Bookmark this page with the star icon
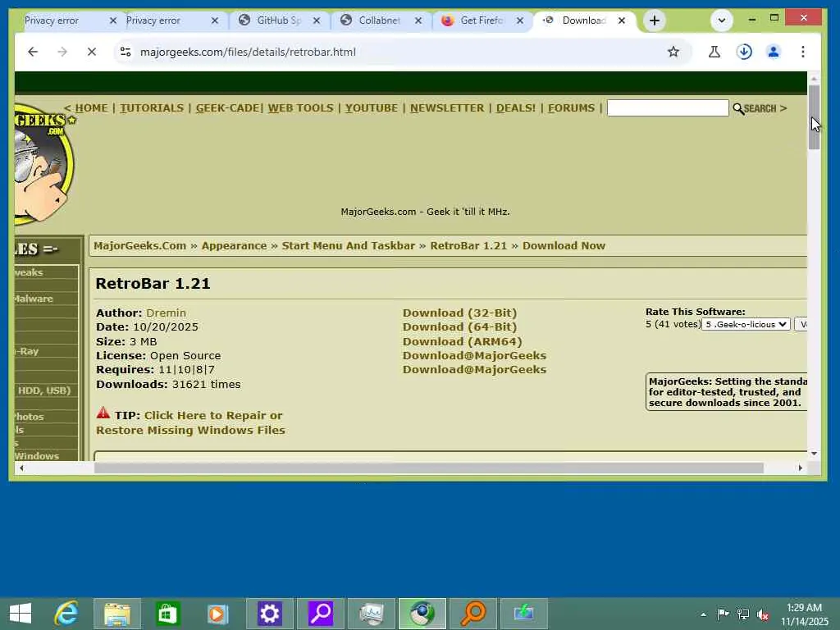The image size is (840, 630). coord(673,52)
